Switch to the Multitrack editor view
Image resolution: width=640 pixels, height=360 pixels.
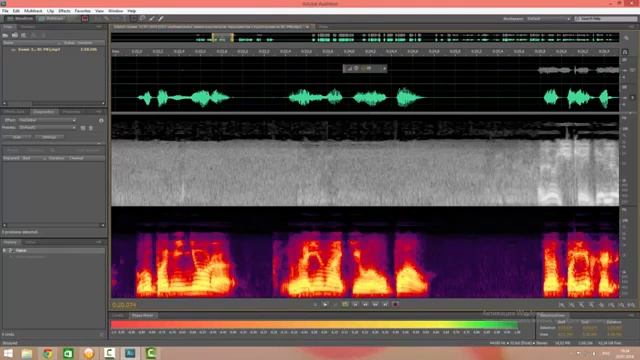click(51, 19)
